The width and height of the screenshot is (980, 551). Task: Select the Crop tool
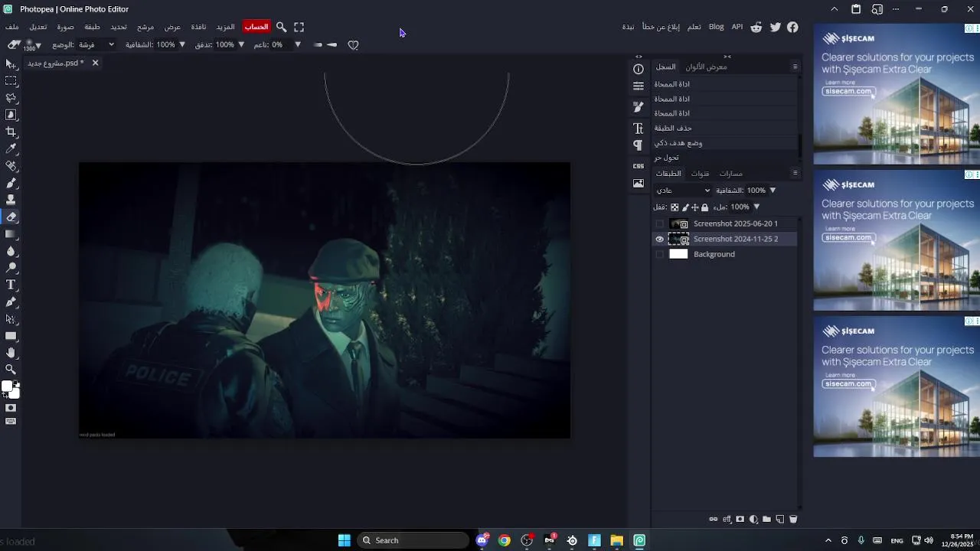pos(11,132)
